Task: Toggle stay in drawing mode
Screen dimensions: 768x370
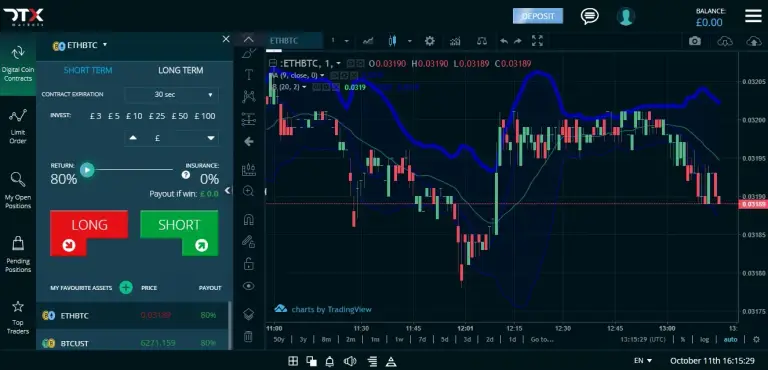Action: coord(249,241)
